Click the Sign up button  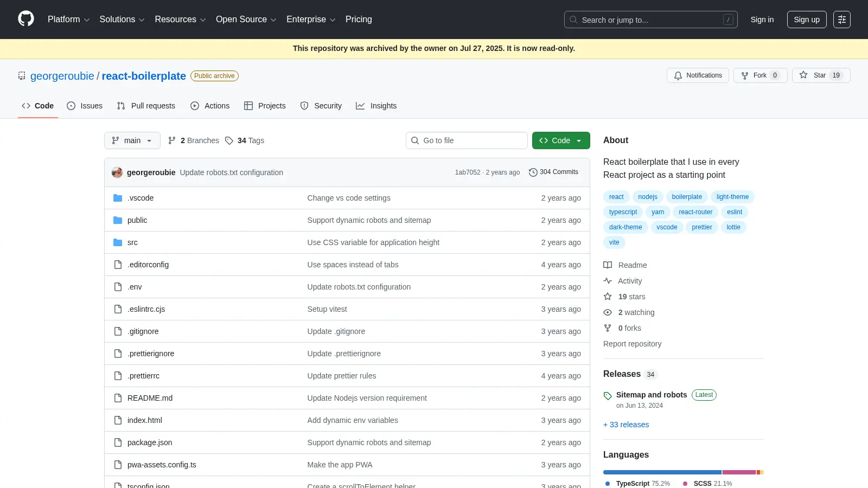[807, 20]
